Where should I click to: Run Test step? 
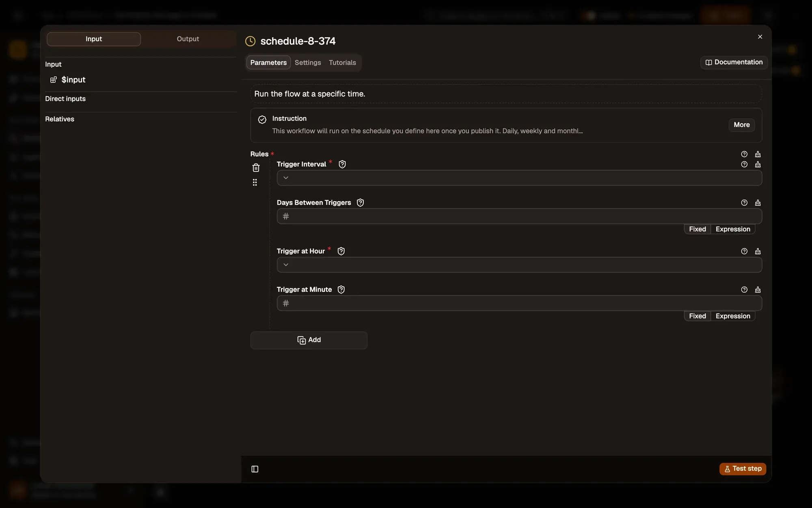(743, 469)
